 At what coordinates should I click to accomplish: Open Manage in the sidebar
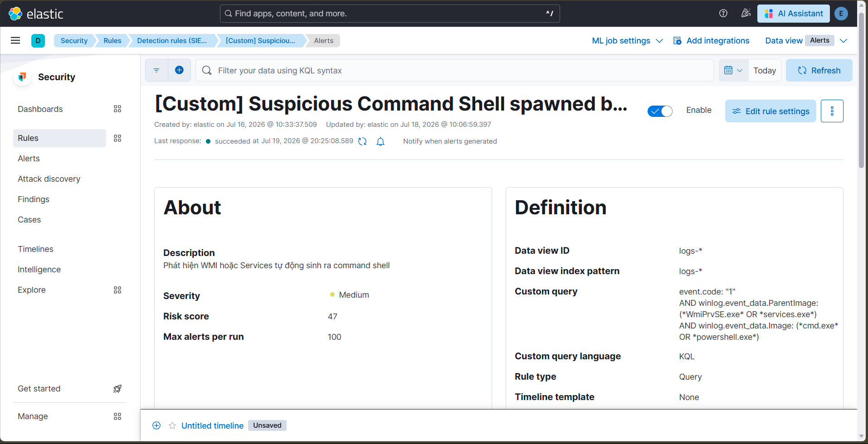tap(33, 416)
